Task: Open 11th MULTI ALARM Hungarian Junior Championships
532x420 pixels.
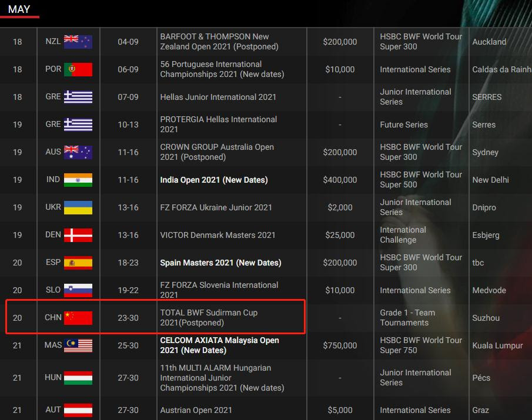Action: [x=222, y=378]
